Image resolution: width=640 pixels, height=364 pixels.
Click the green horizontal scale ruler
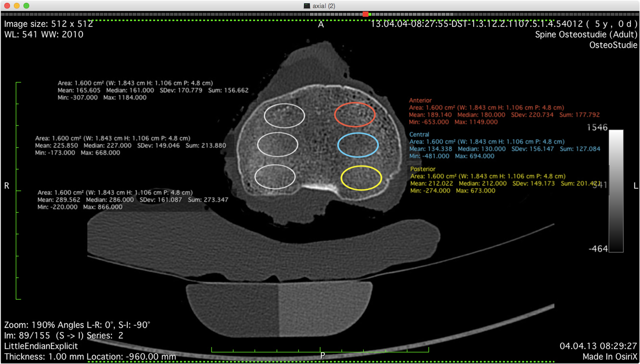pos(320,350)
